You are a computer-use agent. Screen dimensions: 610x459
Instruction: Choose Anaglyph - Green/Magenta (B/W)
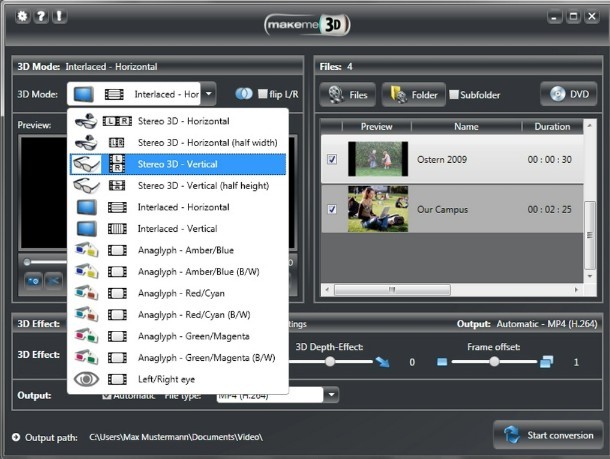tap(178, 357)
